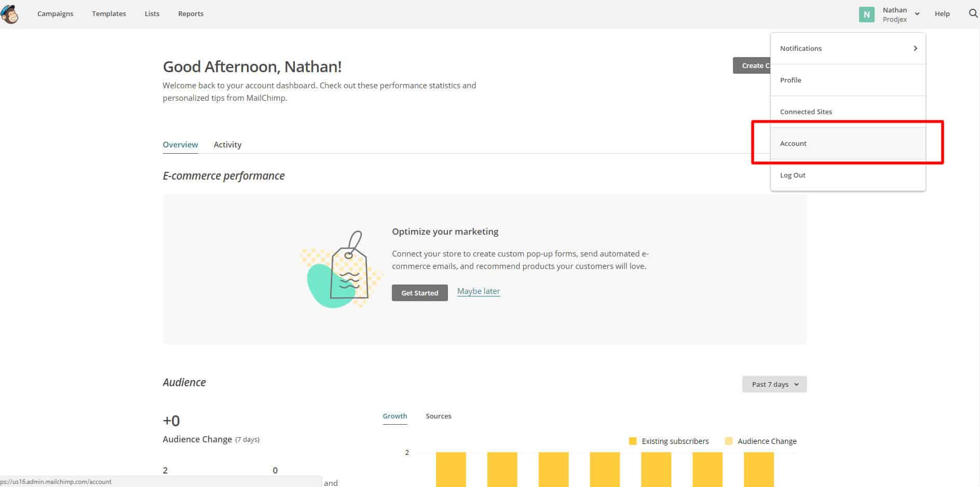Click the first yellow growth bar
The height and width of the screenshot is (487, 980).
[451, 469]
